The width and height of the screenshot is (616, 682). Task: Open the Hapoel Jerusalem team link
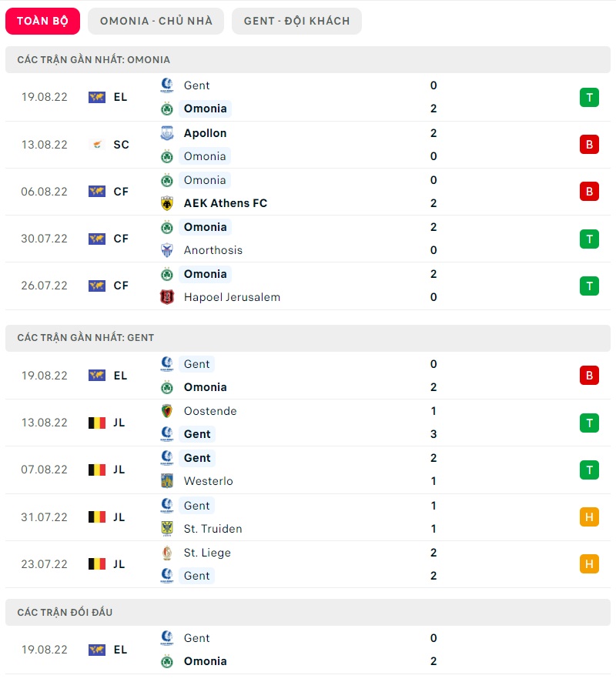point(232,297)
